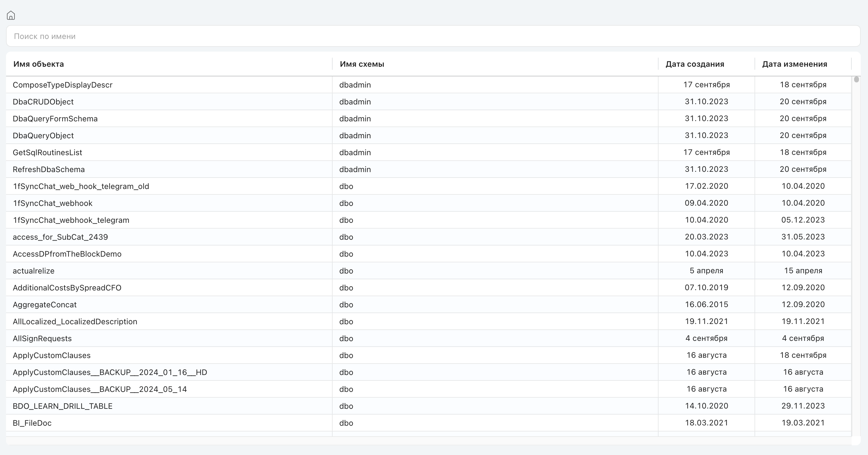
Task: Select the BDO_LEARN_DRILL_TABLE object
Action: tap(63, 406)
